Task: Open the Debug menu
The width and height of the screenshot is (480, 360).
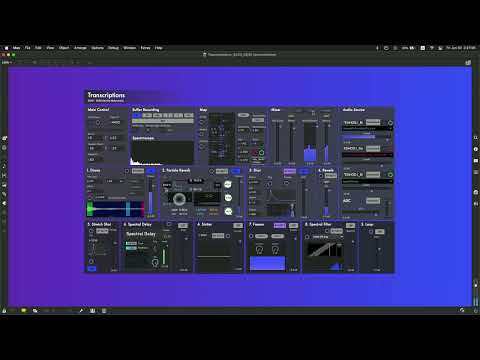Action: (113, 48)
